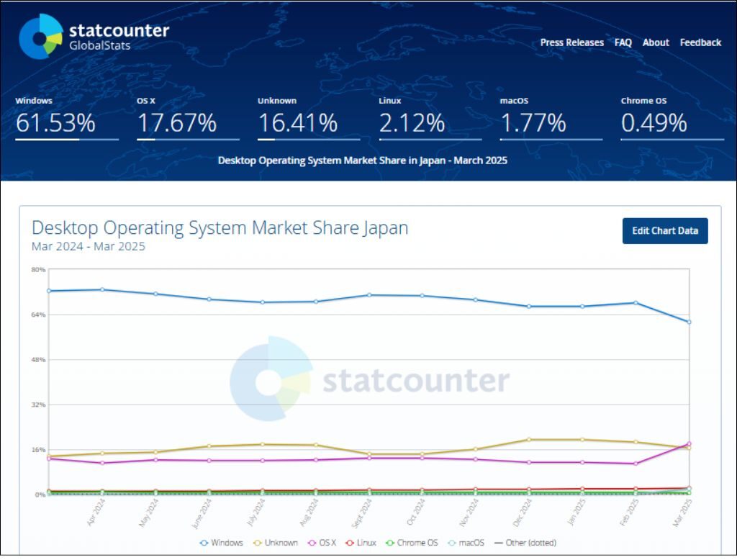737x560 pixels.
Task: Click the Nov 2024 x-axis label
Action: click(469, 512)
